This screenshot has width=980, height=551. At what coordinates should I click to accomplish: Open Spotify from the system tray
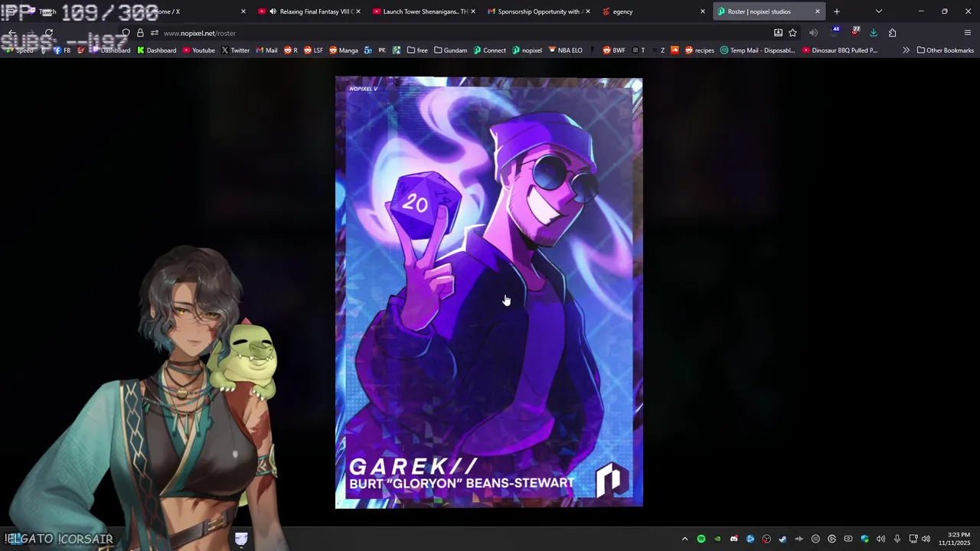point(701,540)
